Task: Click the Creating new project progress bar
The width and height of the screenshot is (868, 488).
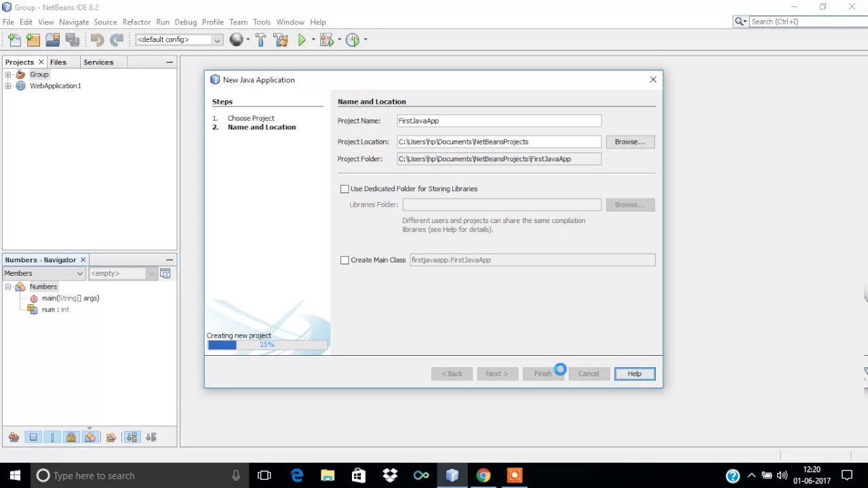Action: point(267,345)
